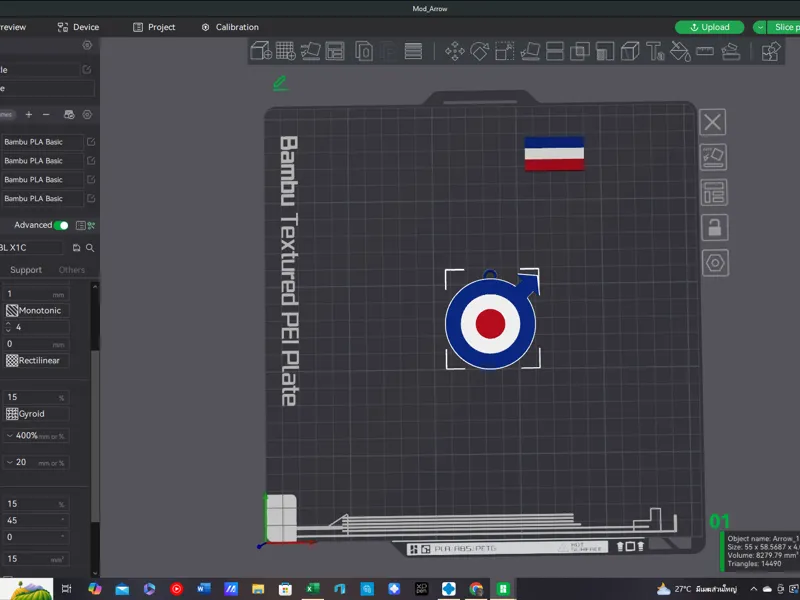
Task: Open the Mesh boolean tool
Action: tap(580, 52)
